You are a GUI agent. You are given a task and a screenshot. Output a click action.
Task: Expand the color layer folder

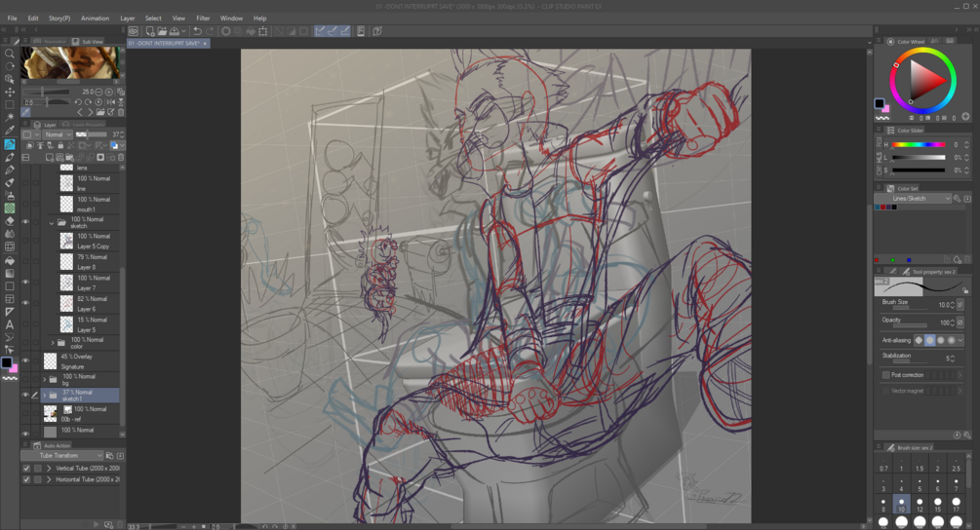click(x=52, y=343)
